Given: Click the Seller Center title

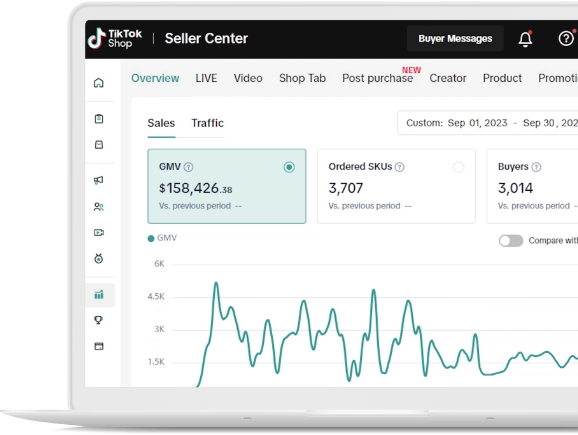Looking at the screenshot, I should pyautogui.click(x=206, y=38).
